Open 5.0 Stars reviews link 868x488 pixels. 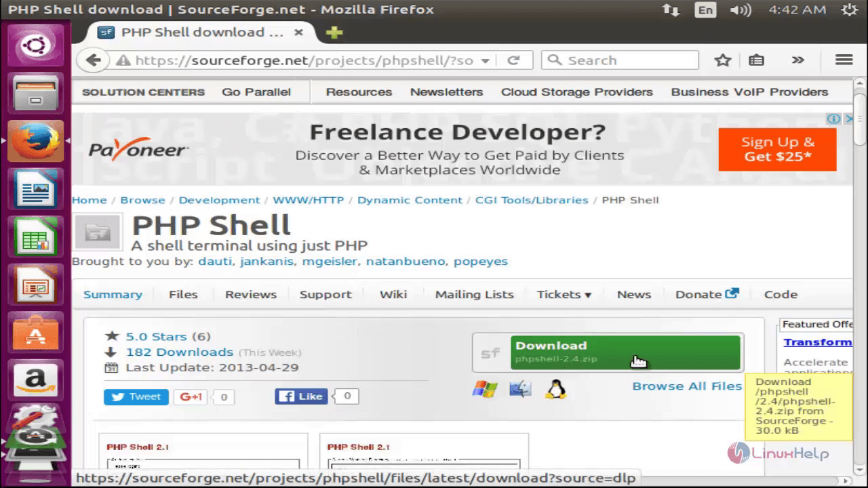click(158, 336)
